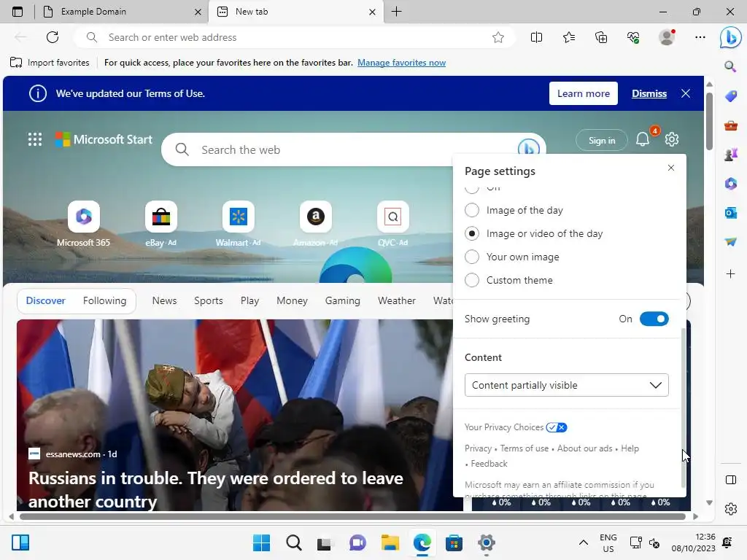Open sidebar settings gear icon

[x=730, y=509]
